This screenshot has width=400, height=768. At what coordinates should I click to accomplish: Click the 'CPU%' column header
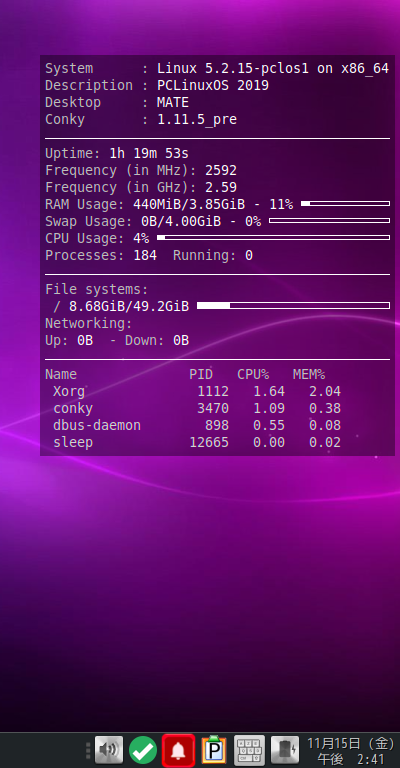pos(253,375)
